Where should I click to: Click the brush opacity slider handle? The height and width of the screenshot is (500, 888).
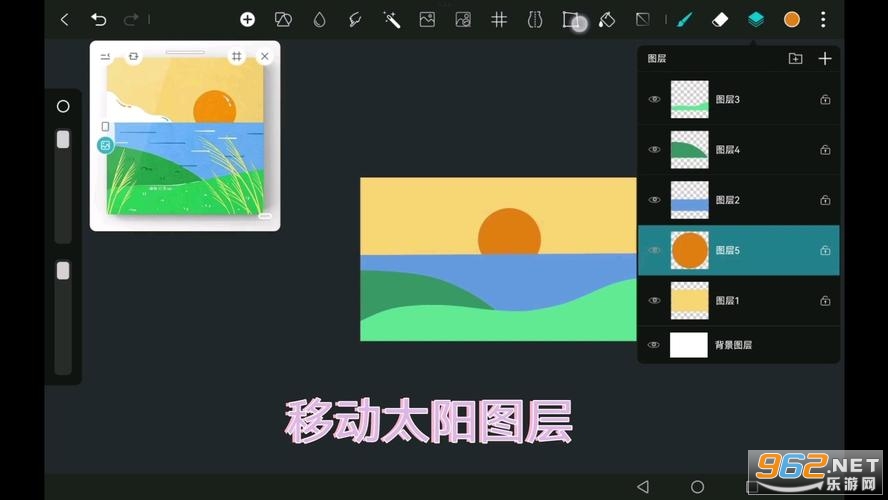63,271
